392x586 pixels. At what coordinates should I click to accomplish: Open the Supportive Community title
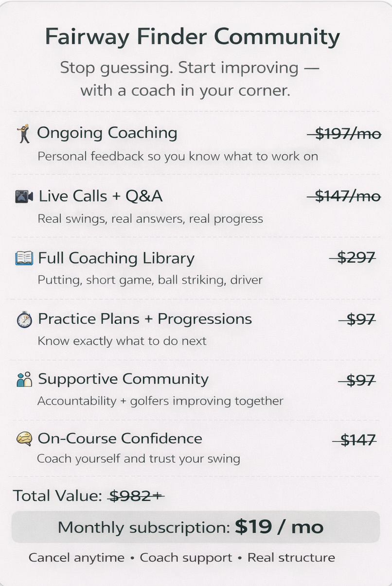pos(123,379)
